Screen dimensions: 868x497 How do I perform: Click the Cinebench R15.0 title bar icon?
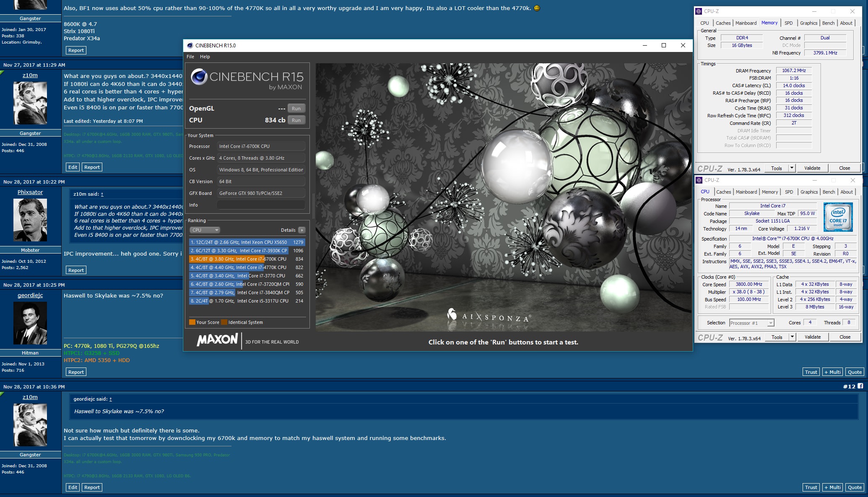click(190, 46)
